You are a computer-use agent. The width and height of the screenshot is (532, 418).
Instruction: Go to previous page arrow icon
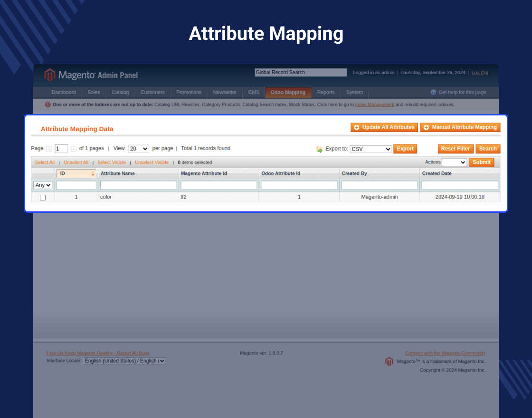(49, 149)
